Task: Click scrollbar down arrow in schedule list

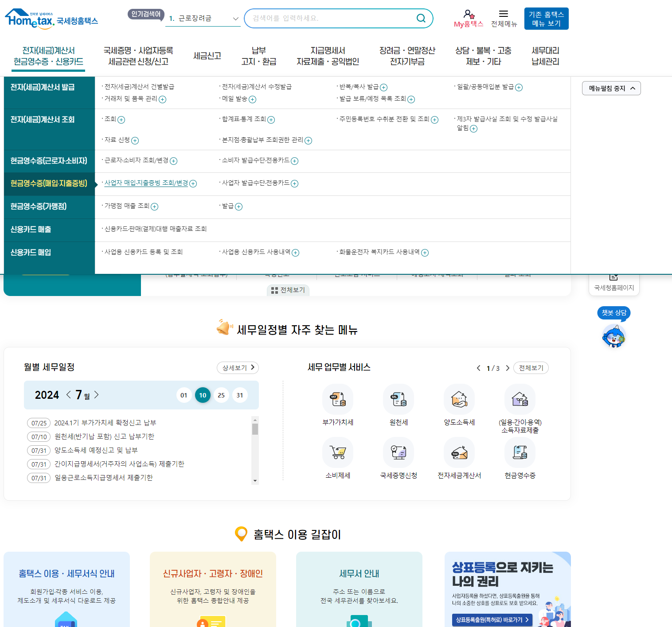Action: [255, 481]
